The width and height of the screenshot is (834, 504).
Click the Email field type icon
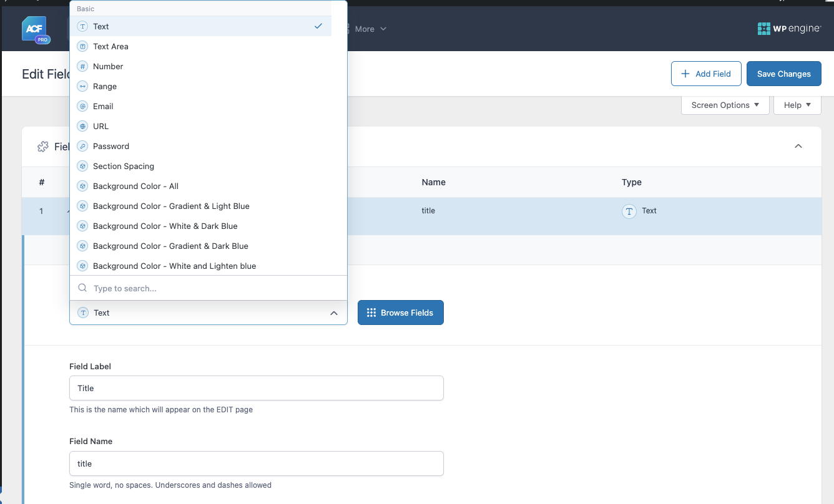(x=82, y=106)
